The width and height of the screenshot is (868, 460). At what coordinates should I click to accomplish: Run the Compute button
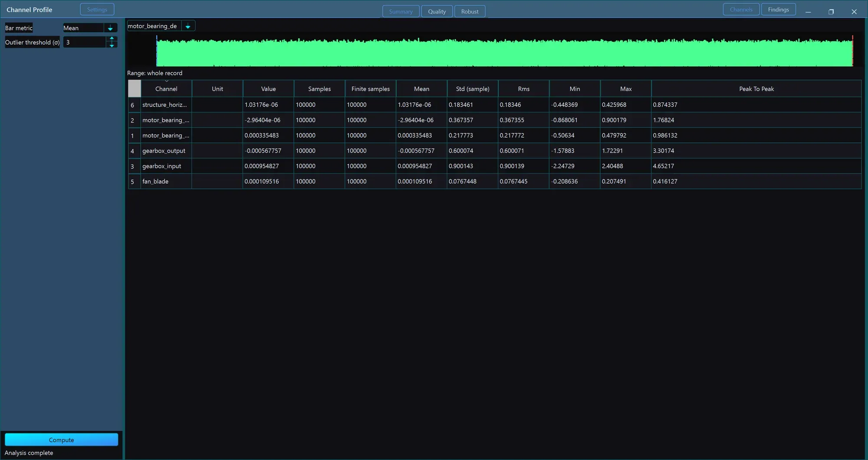pyautogui.click(x=61, y=440)
